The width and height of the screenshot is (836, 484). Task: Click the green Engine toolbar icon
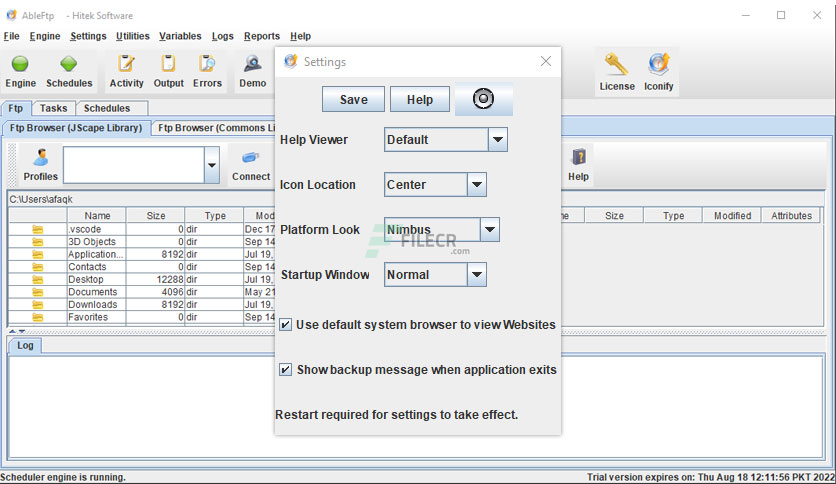click(20, 64)
